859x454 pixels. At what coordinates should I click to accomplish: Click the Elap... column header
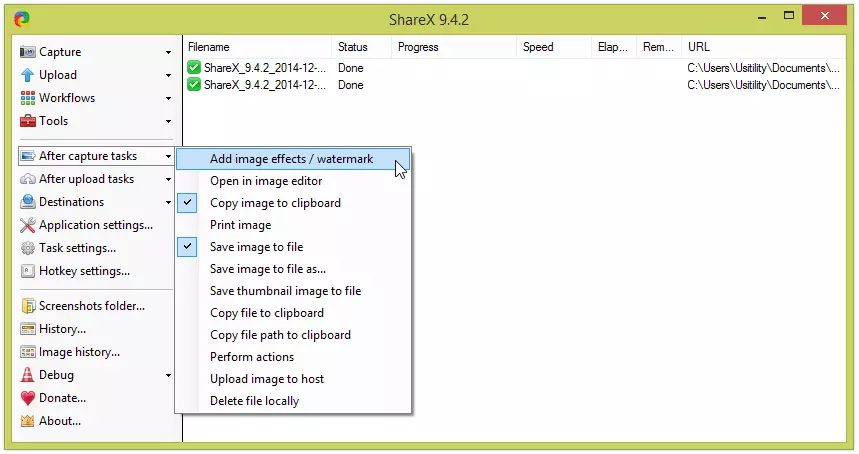click(614, 47)
